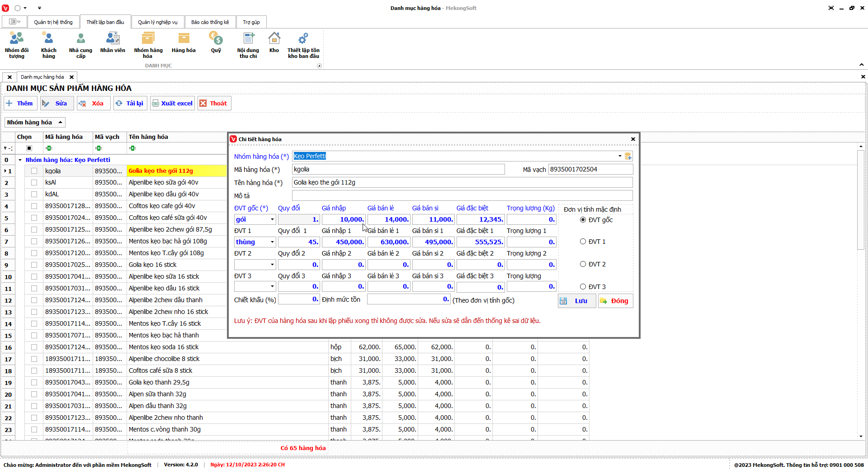
Task: Select the ĐVT 2 default unit radio
Action: pos(583,264)
